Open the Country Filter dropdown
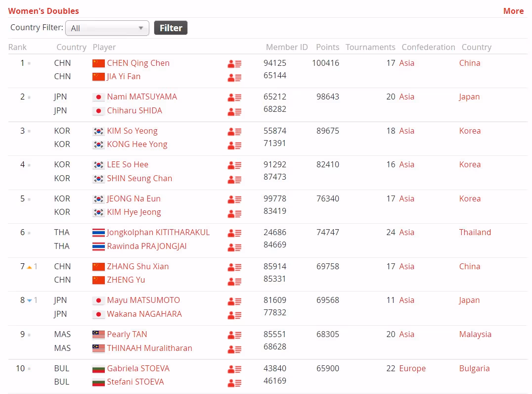The width and height of the screenshot is (532, 394). pyautogui.click(x=107, y=28)
